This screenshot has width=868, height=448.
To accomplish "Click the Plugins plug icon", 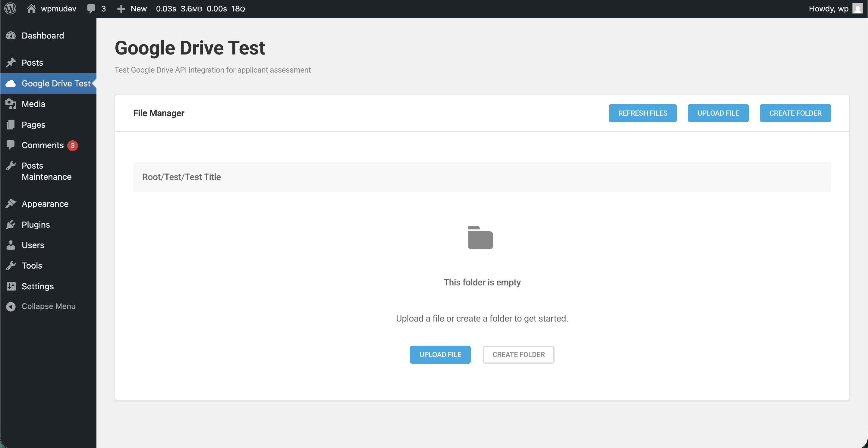I will point(11,225).
